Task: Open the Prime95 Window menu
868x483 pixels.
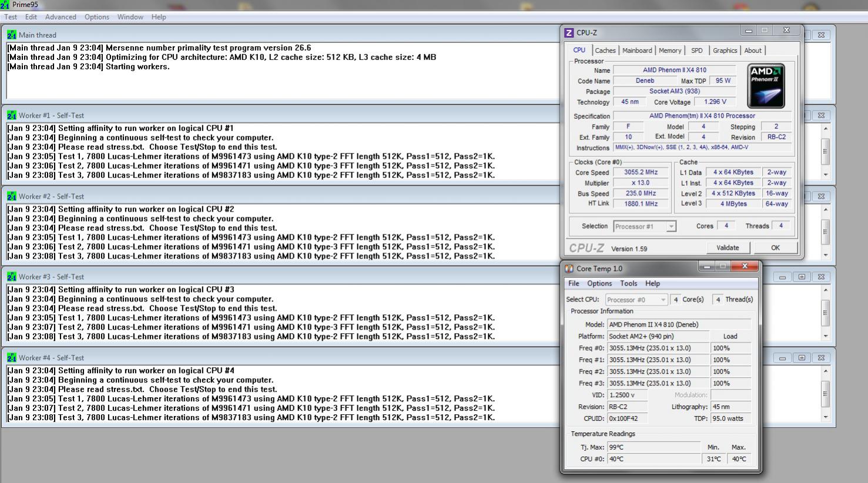Action: 130,17
